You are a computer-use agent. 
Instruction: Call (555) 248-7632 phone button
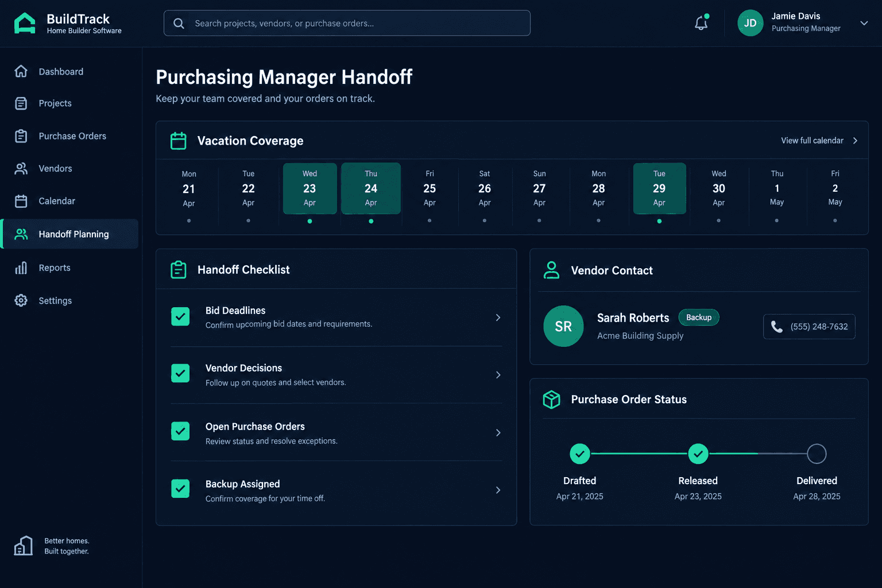point(809,327)
